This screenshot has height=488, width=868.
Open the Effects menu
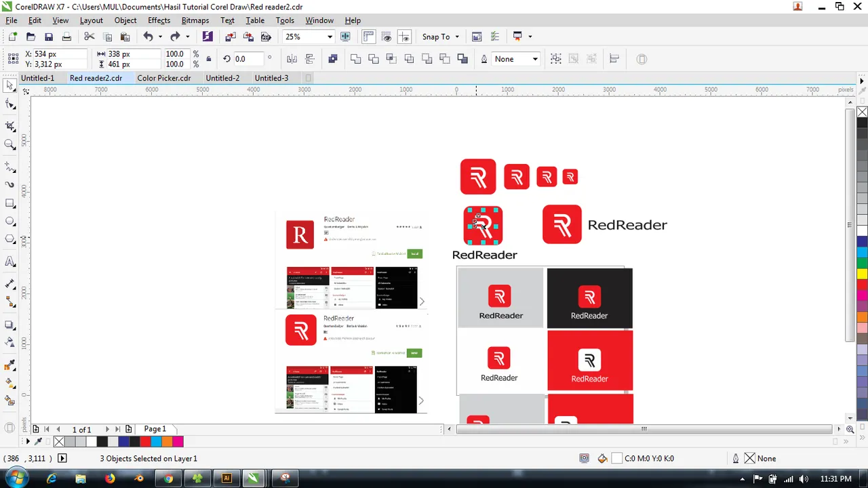click(x=159, y=20)
